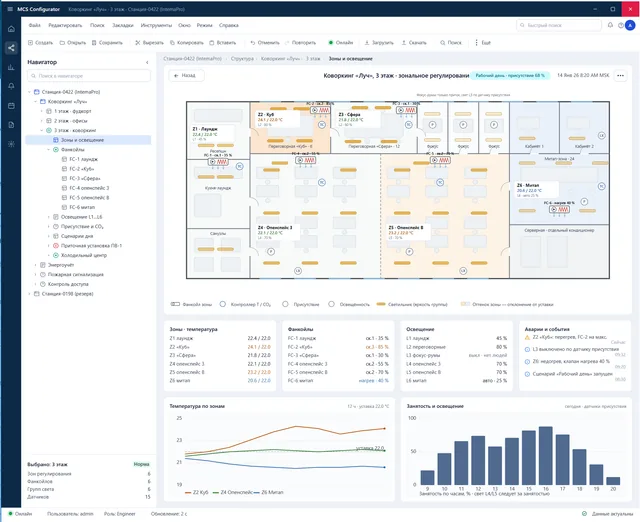Click the Загрузить upload toolbar item
The width and height of the screenshot is (640, 522).
[379, 42]
